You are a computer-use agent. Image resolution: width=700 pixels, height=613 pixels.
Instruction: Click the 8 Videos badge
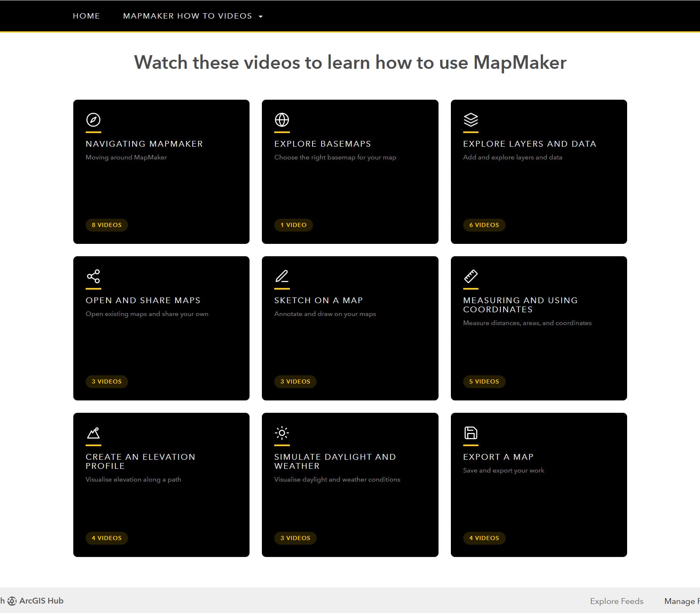(x=107, y=225)
